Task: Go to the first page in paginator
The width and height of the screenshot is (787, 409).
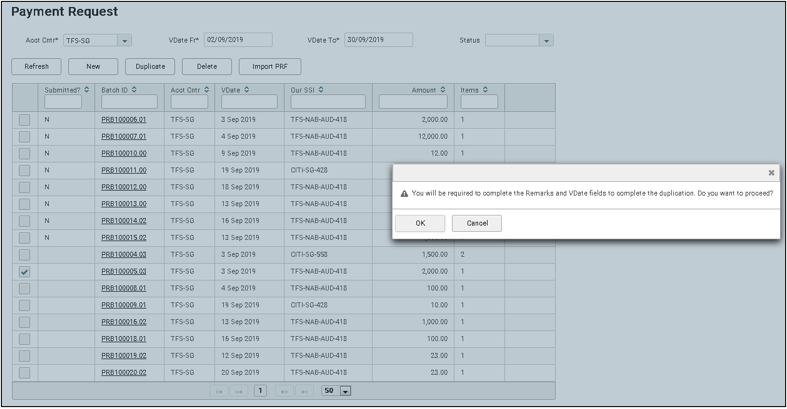Action: tap(219, 391)
